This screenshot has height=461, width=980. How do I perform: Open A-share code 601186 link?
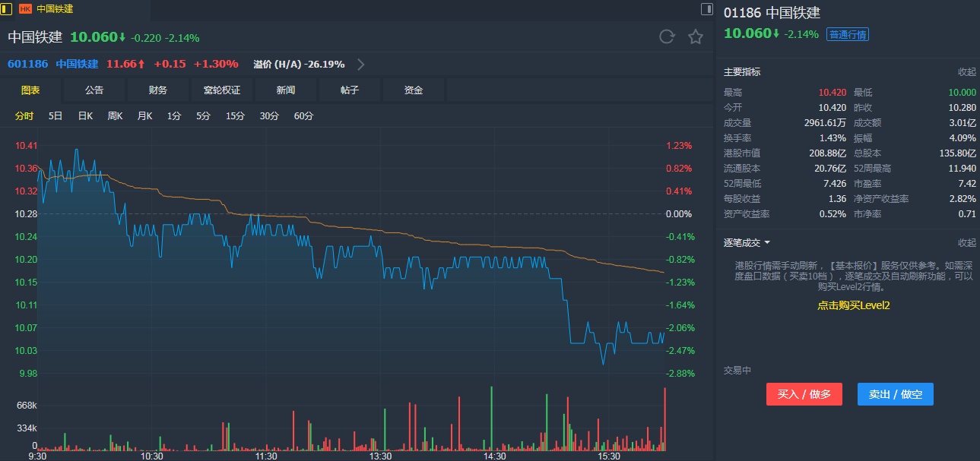coord(27,65)
